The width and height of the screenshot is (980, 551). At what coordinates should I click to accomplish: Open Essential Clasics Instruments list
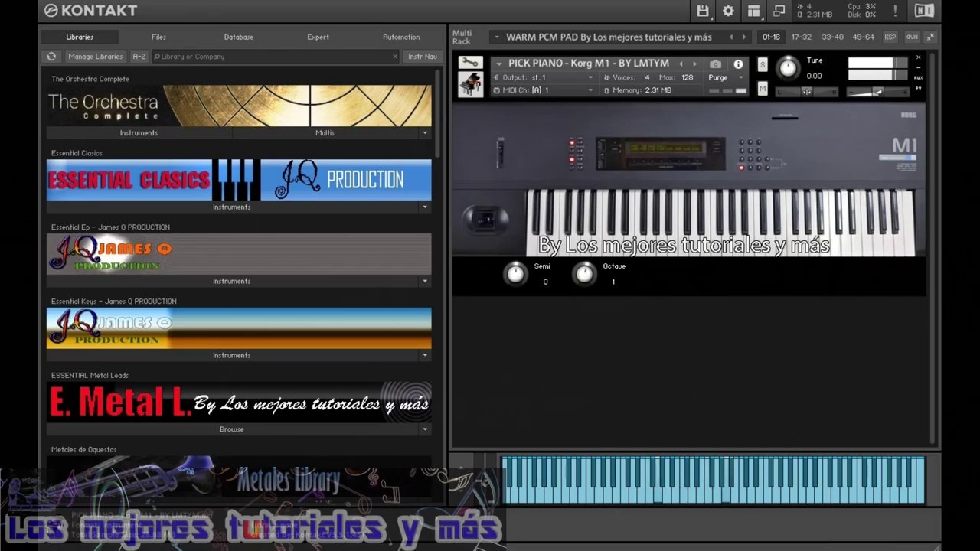click(x=232, y=207)
